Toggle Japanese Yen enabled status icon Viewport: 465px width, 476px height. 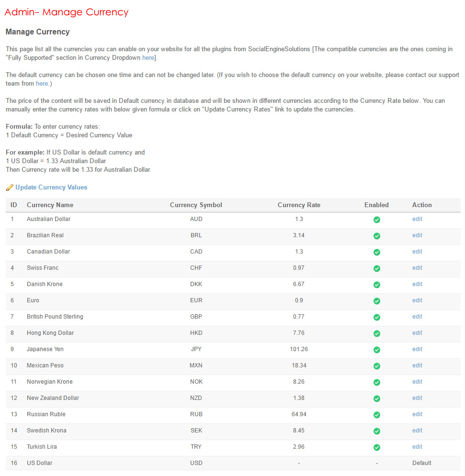pos(376,350)
